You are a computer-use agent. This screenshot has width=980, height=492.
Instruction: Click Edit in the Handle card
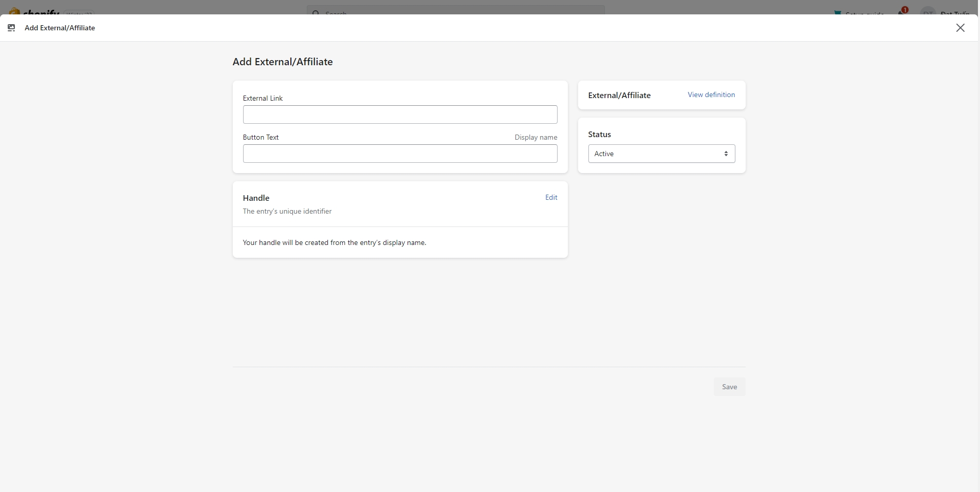pos(551,197)
